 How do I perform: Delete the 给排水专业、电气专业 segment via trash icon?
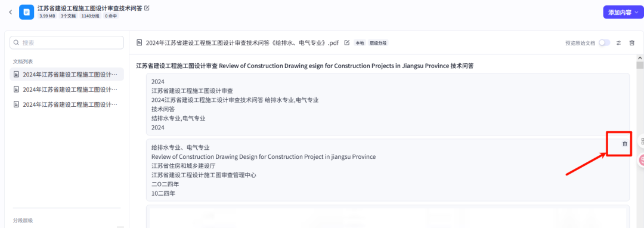click(x=625, y=144)
